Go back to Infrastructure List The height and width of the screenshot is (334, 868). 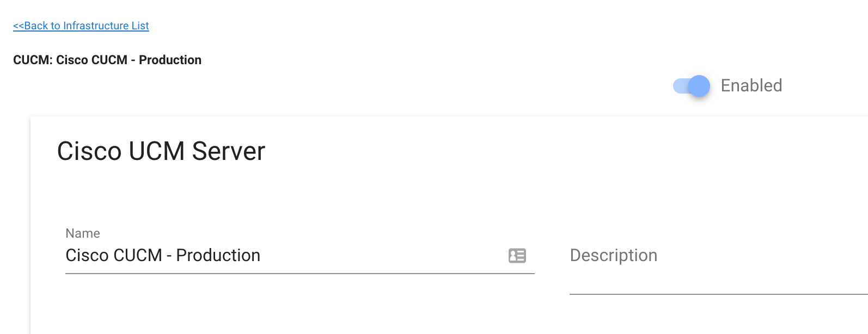pyautogui.click(x=81, y=26)
